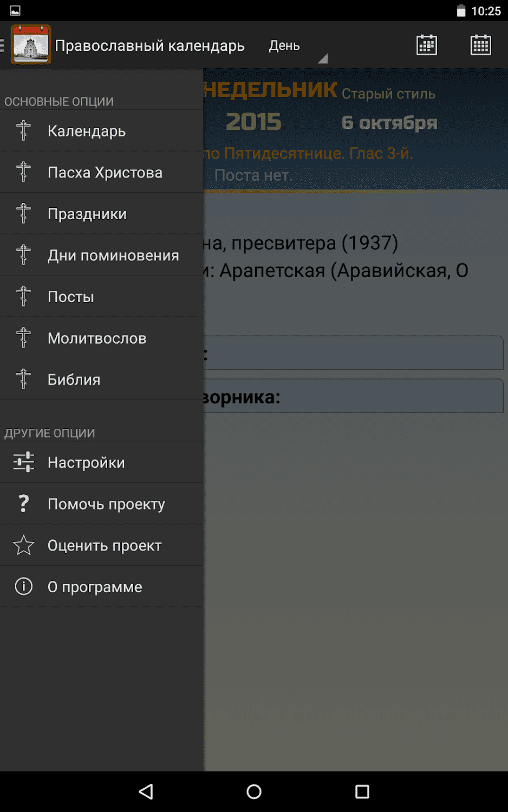
Task: Click the question mark Помочь проекту icon
Action: point(23,504)
